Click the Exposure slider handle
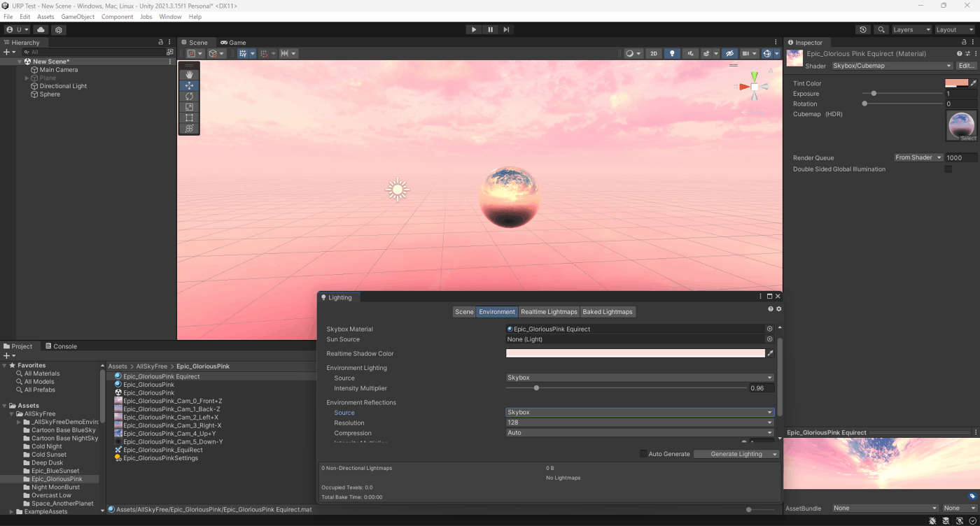 (x=874, y=94)
